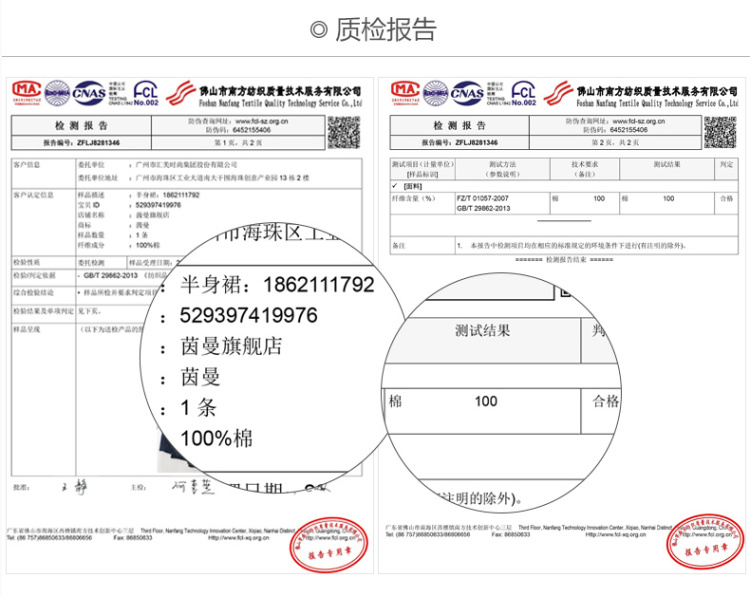Click magnified composition 100%棉
This screenshot has width=750, height=597.
217,438
